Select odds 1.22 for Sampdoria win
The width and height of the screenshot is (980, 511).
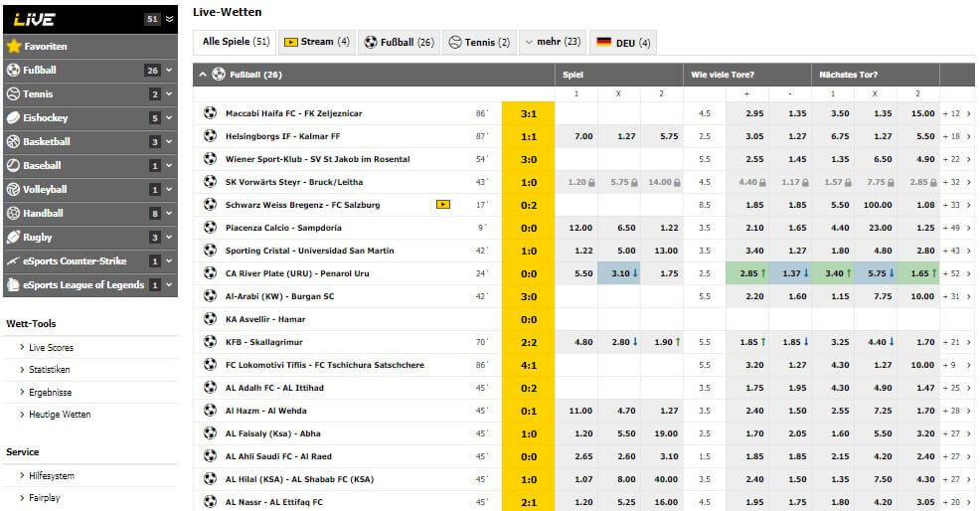pyautogui.click(x=661, y=228)
